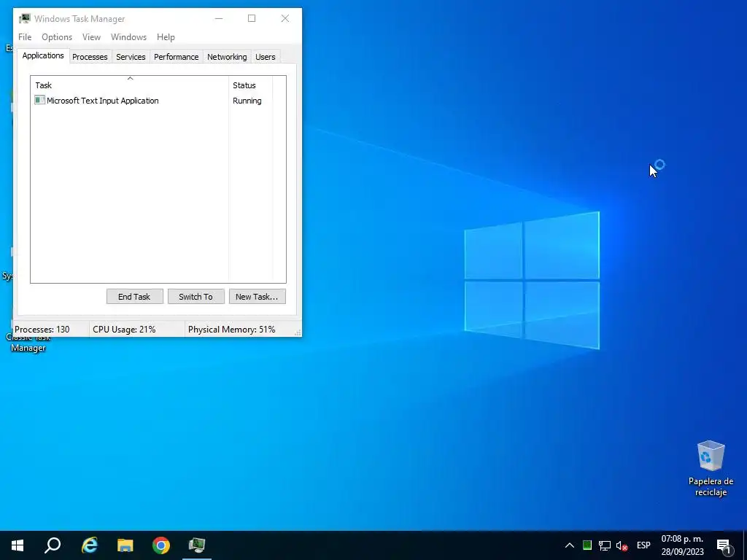Viewport: 747px width, 560px height.
Task: Click the Task Manager title bar icon
Action: (25, 18)
